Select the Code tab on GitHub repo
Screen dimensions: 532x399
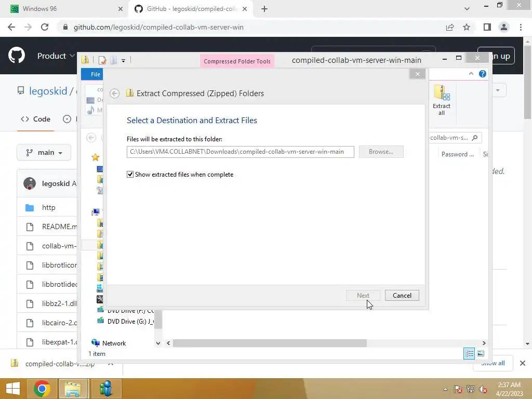[x=36, y=119]
